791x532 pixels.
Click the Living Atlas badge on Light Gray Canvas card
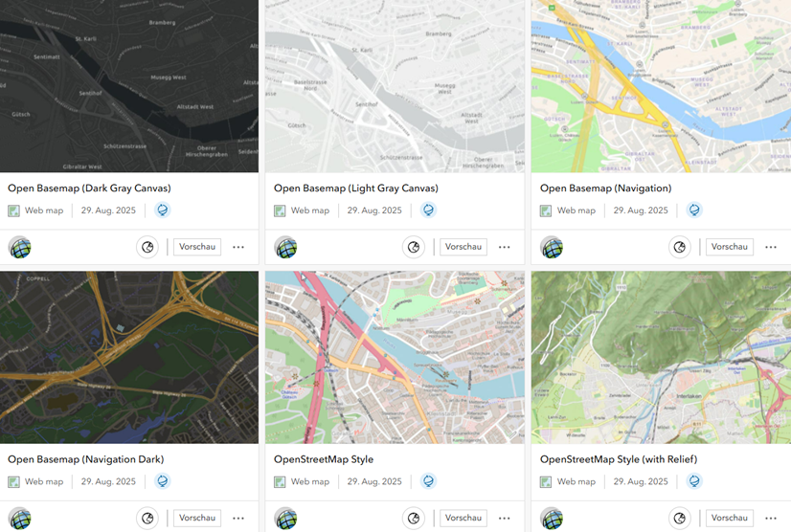(428, 210)
